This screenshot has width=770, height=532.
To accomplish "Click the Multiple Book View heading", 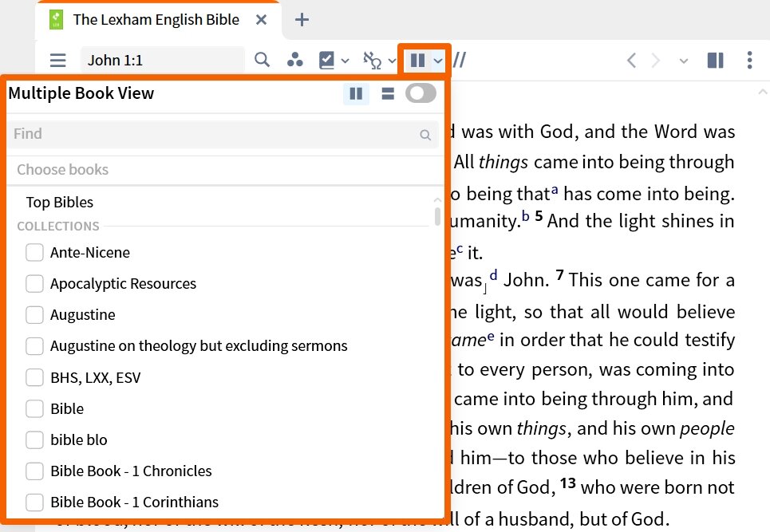I will (x=81, y=93).
